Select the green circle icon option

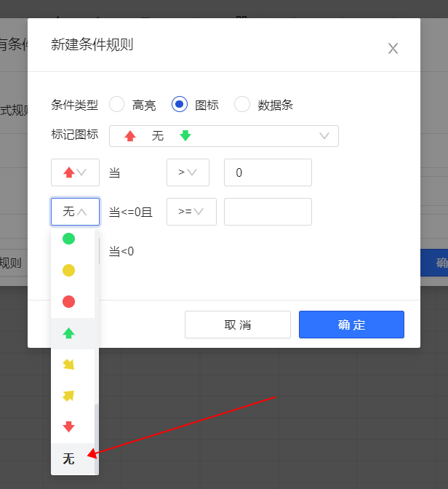[69, 239]
